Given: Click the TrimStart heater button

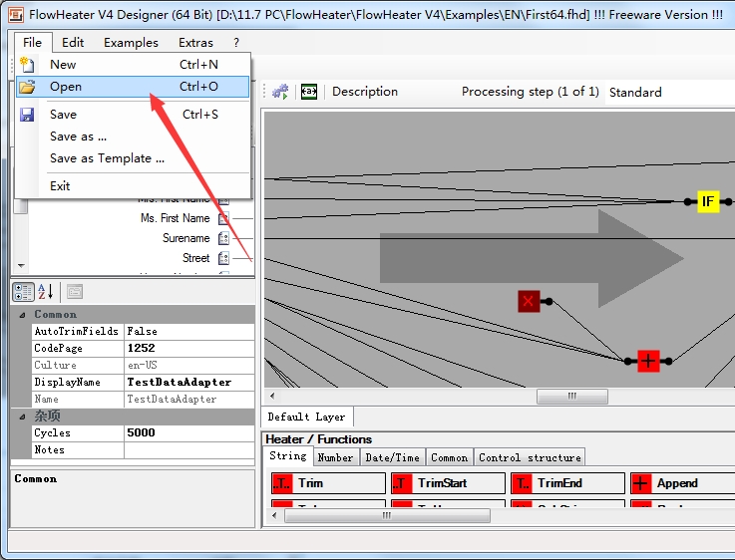Looking at the screenshot, I should click(448, 482).
